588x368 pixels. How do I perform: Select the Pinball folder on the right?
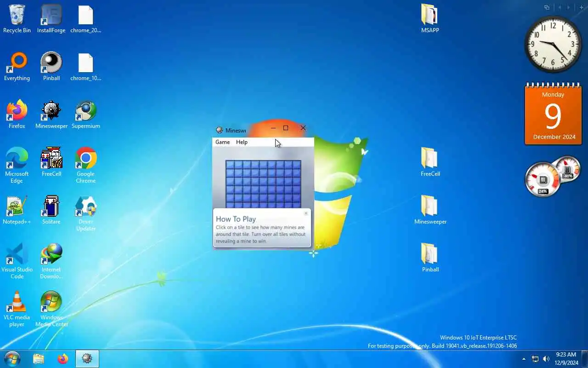tap(430, 258)
